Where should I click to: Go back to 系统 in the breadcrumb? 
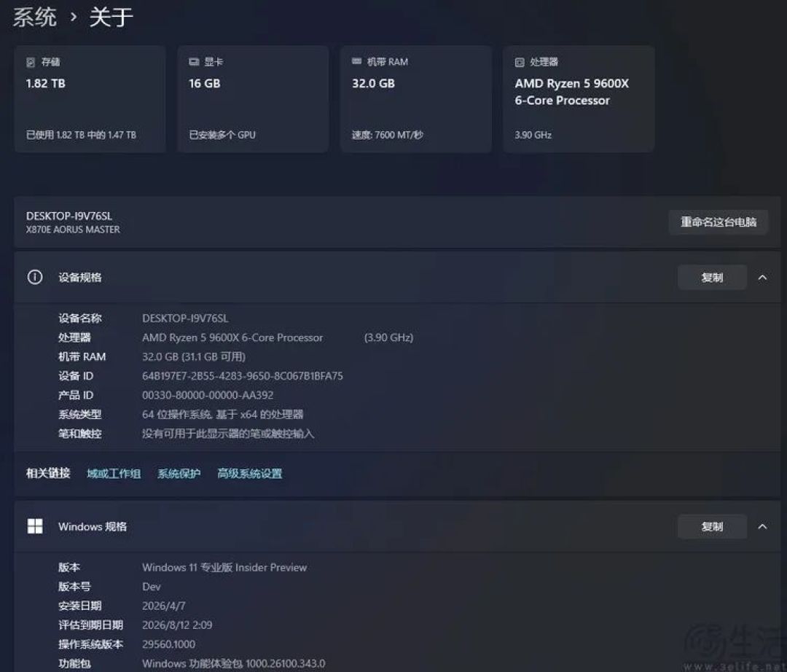pos(35,17)
